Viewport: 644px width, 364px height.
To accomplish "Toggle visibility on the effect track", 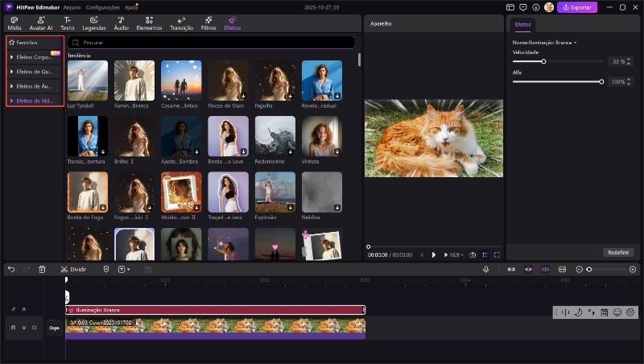I will 23,309.
